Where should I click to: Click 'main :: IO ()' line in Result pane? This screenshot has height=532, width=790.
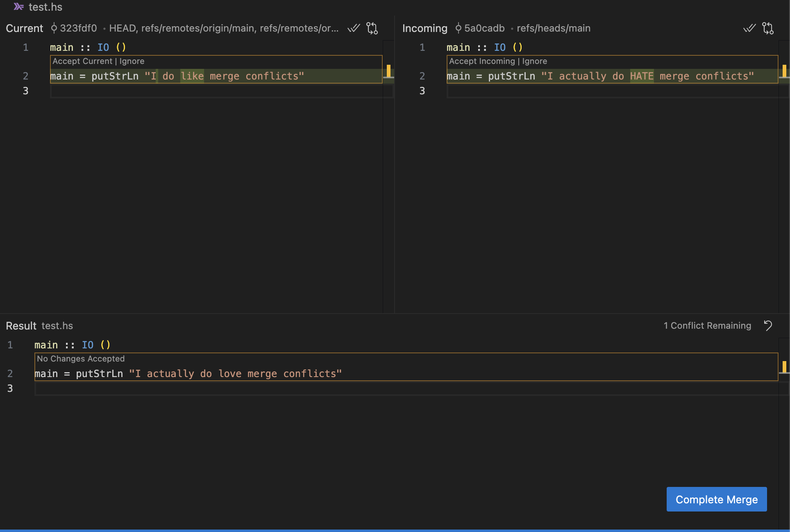(73, 345)
